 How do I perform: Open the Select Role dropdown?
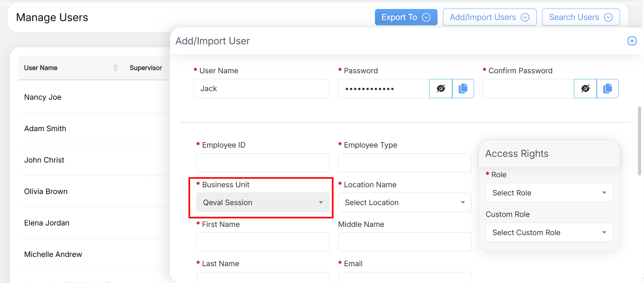coord(548,193)
